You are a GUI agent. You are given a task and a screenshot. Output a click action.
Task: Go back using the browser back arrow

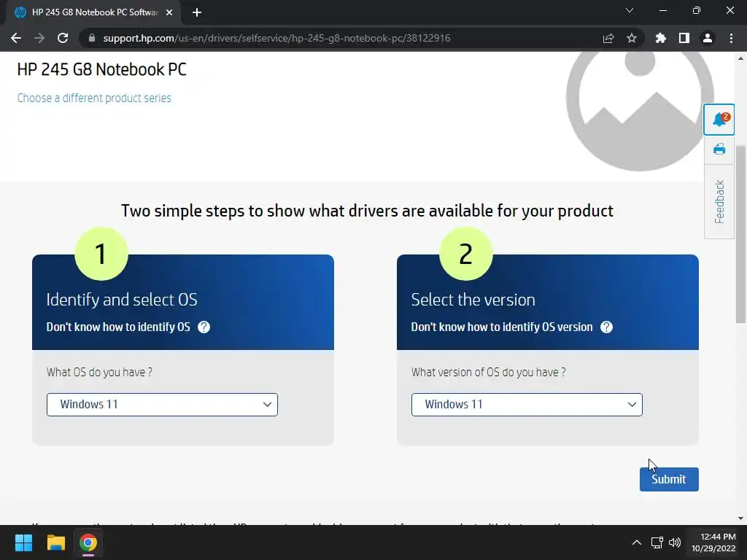click(16, 38)
